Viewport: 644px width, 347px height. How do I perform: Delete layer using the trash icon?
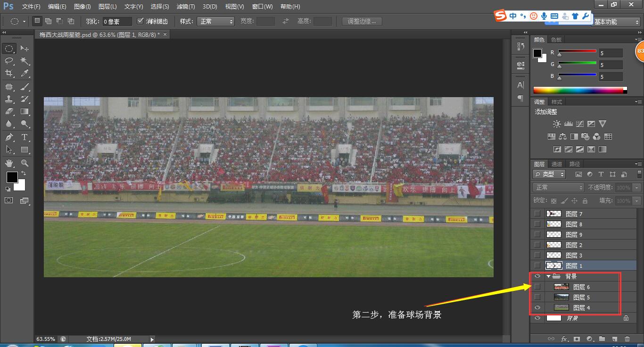[x=627, y=339]
